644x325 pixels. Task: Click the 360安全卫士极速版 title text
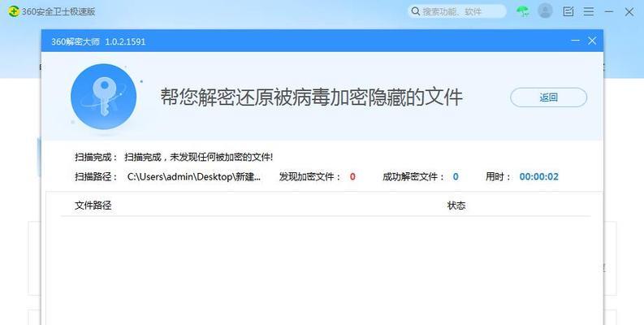[58, 11]
